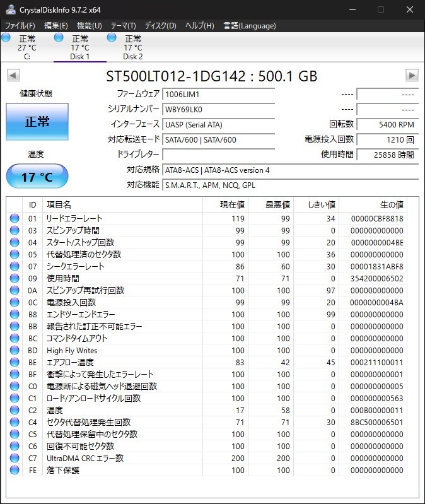Click the interface field UASP (Serial ATA)
425x504 pixels.
[218, 124]
